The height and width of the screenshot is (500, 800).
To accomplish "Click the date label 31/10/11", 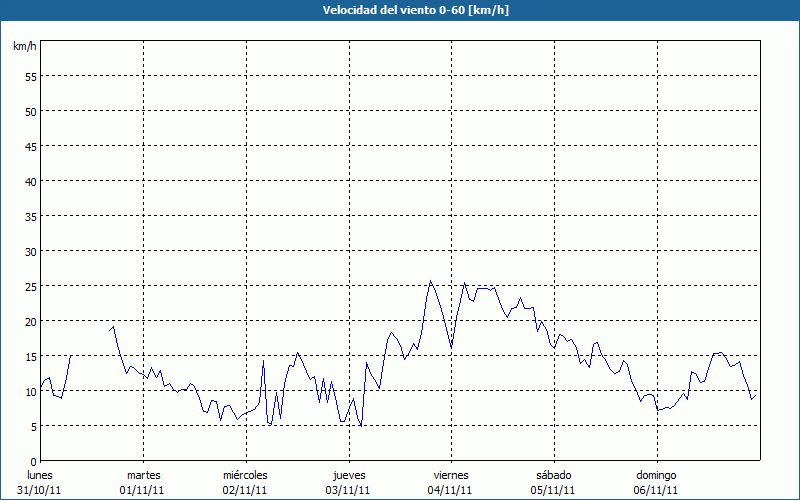I will [x=40, y=490].
